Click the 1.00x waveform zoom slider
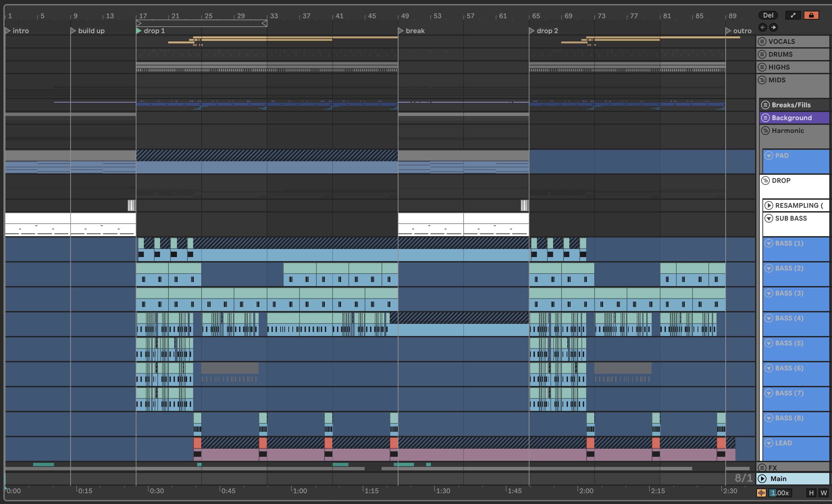Screen dimensions: 832x504 780,493
